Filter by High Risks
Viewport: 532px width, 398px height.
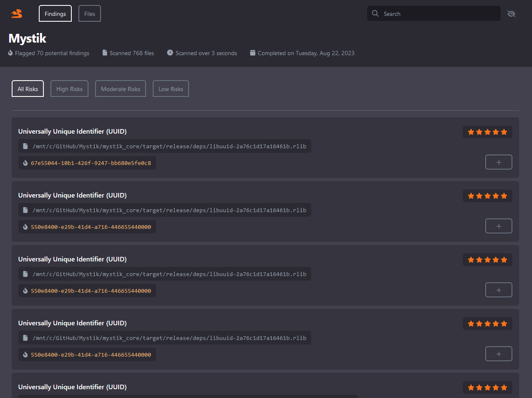coord(69,89)
